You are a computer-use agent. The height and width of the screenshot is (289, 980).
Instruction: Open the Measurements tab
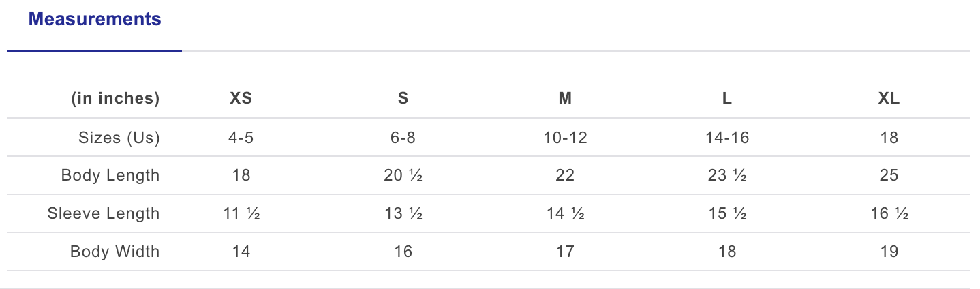[x=95, y=19]
